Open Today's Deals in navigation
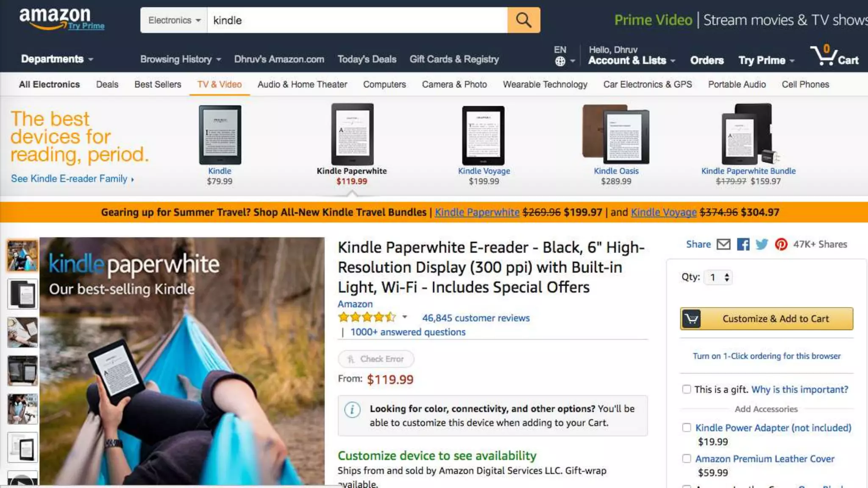The height and width of the screenshot is (488, 868). (x=367, y=59)
